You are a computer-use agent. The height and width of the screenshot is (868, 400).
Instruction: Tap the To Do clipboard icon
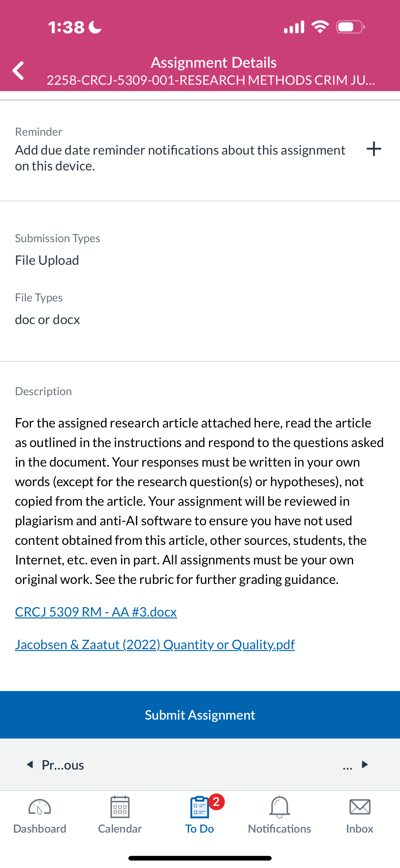[x=199, y=807]
